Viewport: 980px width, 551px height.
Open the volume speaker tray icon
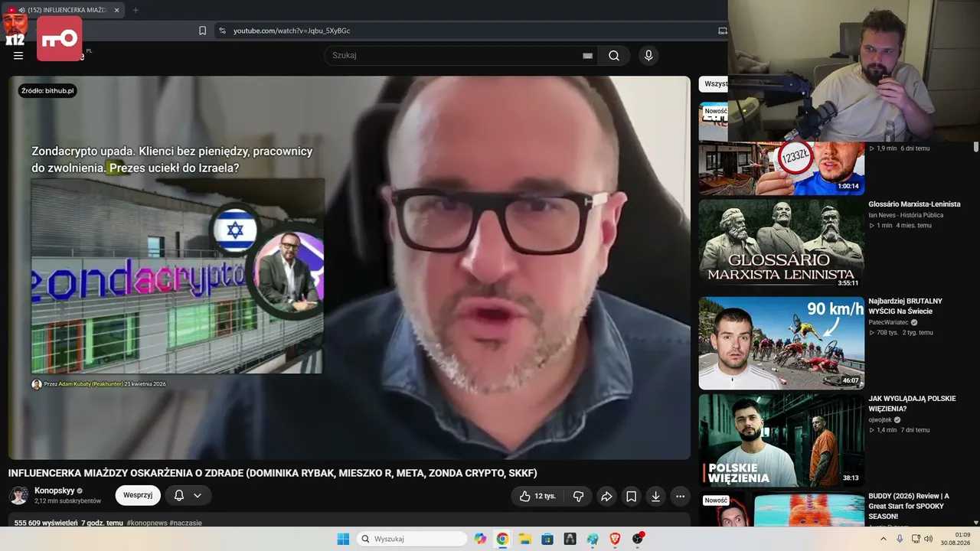929,539
